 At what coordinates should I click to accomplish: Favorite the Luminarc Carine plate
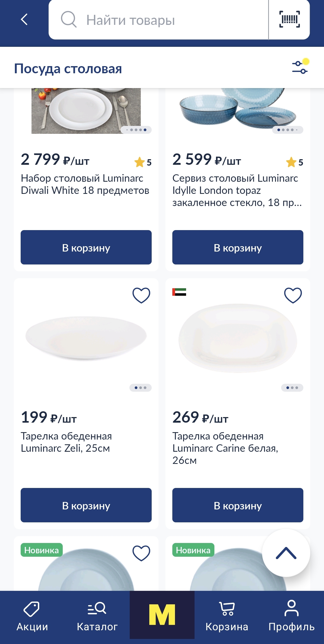(x=293, y=295)
